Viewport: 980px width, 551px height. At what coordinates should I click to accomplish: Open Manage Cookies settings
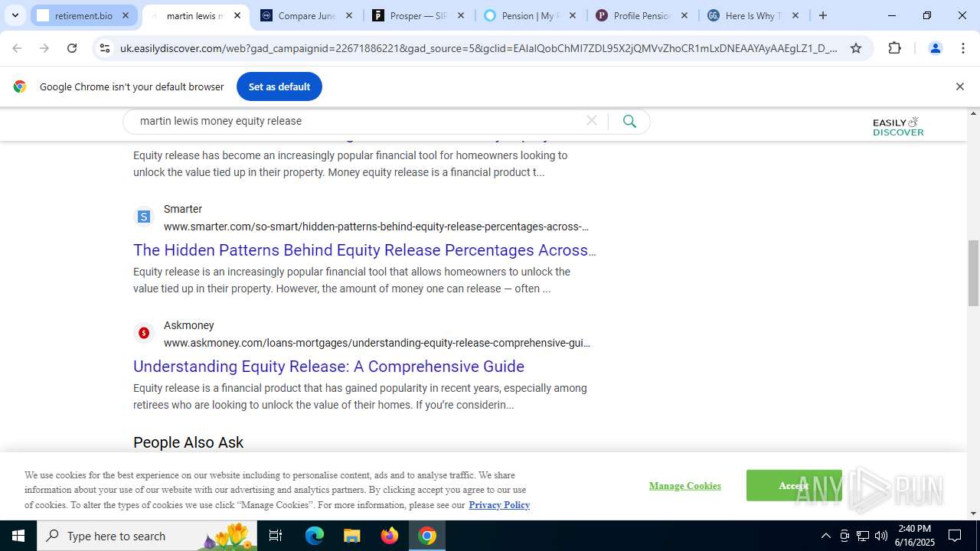(685, 486)
